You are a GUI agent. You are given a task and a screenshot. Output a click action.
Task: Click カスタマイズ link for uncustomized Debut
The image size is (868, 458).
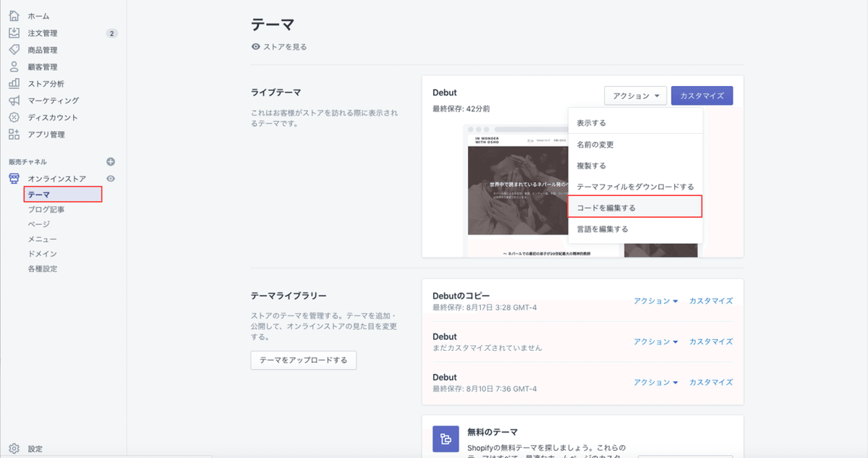(x=711, y=342)
